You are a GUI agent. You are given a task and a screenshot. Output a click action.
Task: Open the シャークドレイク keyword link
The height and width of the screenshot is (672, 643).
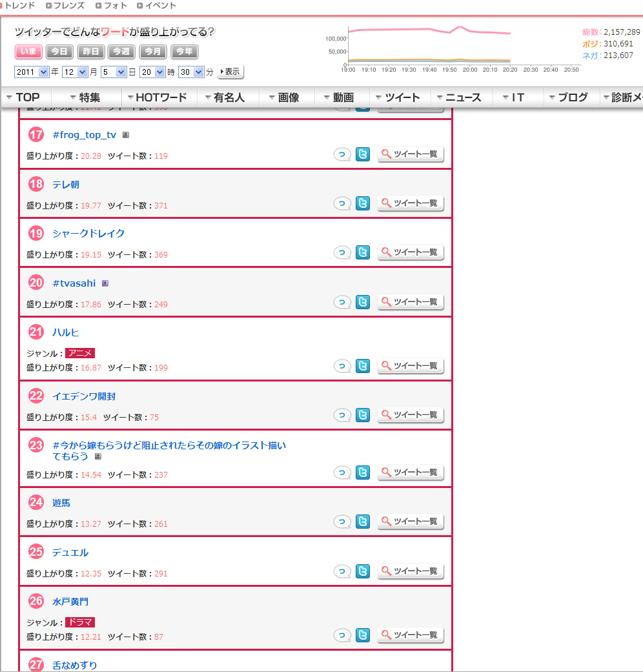(x=88, y=234)
